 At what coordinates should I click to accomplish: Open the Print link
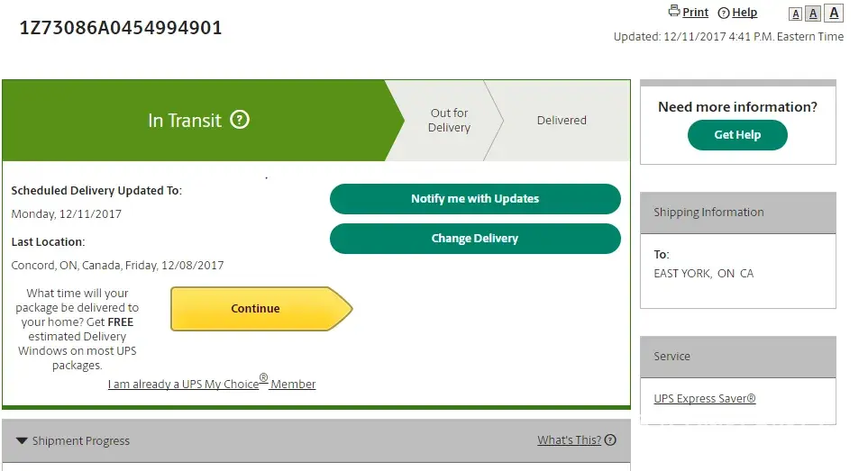pyautogui.click(x=695, y=13)
